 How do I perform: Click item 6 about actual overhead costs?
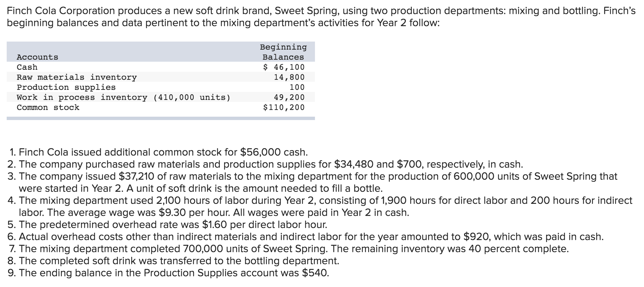point(305,237)
